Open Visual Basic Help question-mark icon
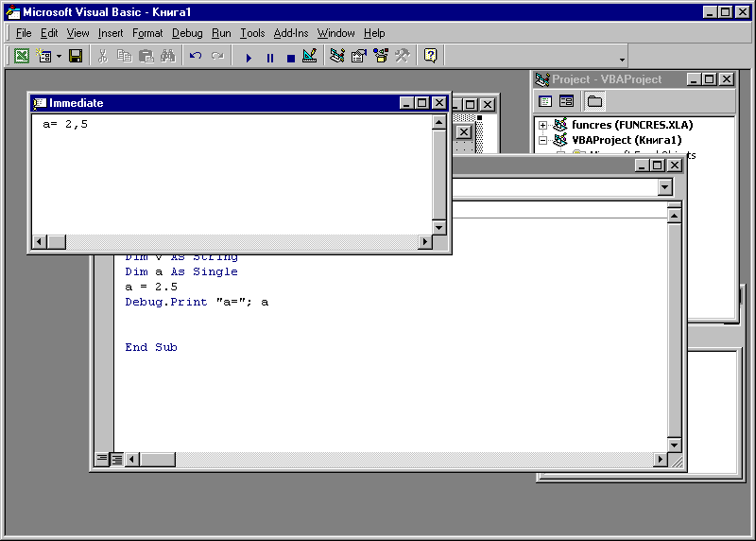The height and width of the screenshot is (541, 756). pos(430,56)
